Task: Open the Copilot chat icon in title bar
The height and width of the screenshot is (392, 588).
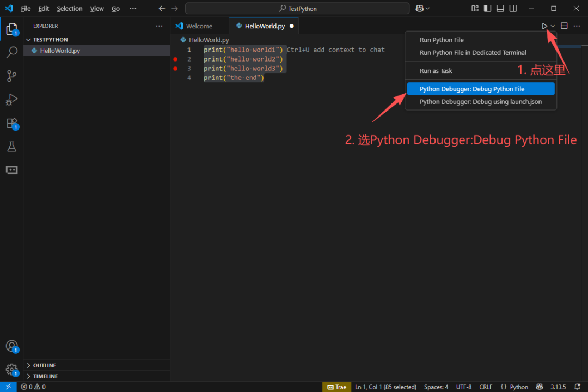Action: [419, 8]
